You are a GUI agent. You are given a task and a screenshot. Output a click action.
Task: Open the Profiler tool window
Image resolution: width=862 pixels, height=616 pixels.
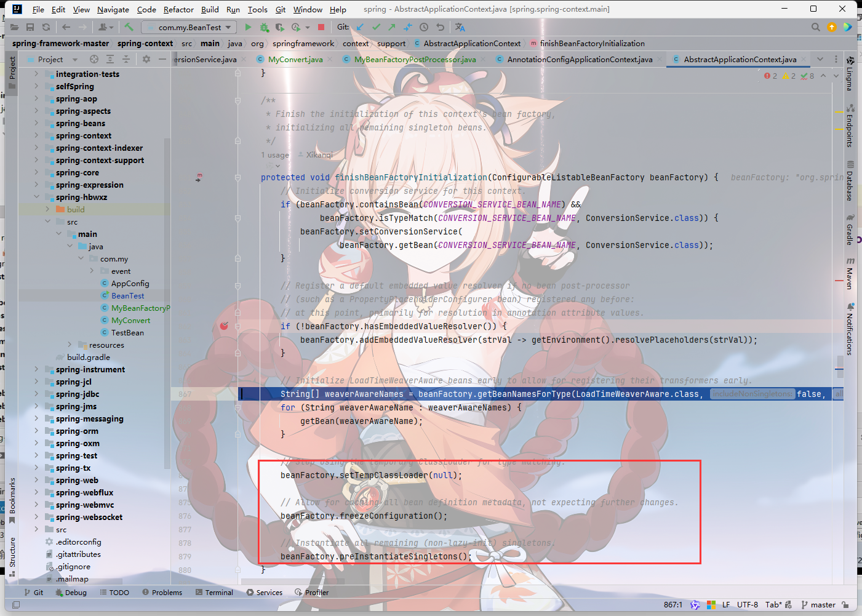pos(312,593)
